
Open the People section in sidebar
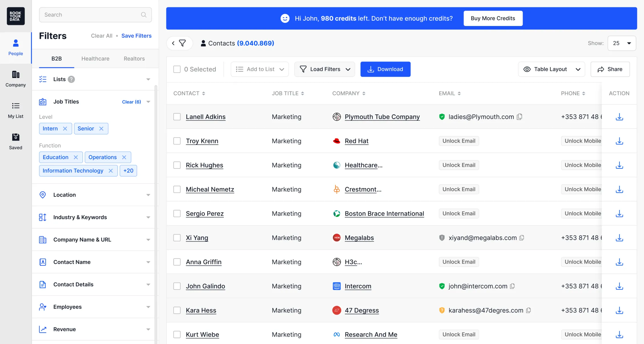tap(16, 48)
